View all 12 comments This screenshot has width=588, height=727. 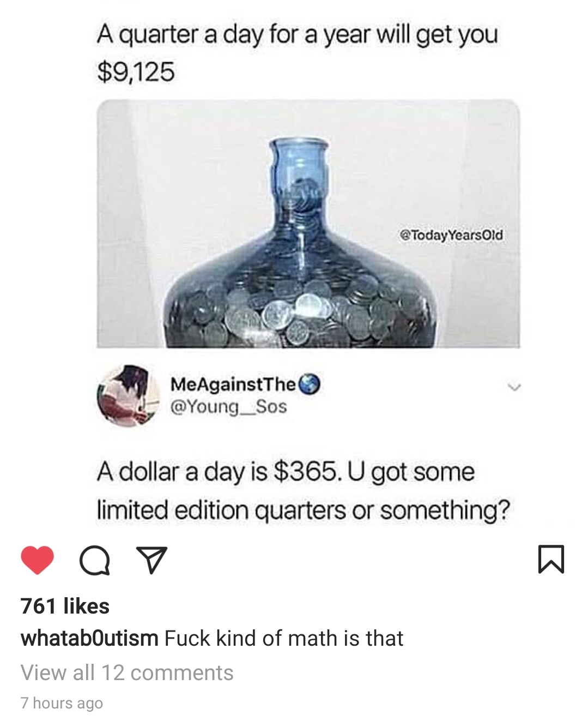(127, 672)
